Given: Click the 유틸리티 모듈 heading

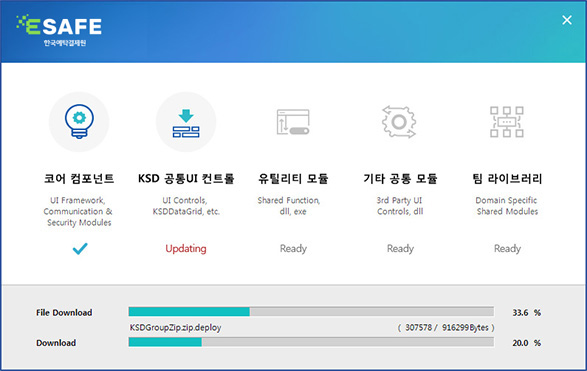Looking at the screenshot, I should tap(293, 179).
